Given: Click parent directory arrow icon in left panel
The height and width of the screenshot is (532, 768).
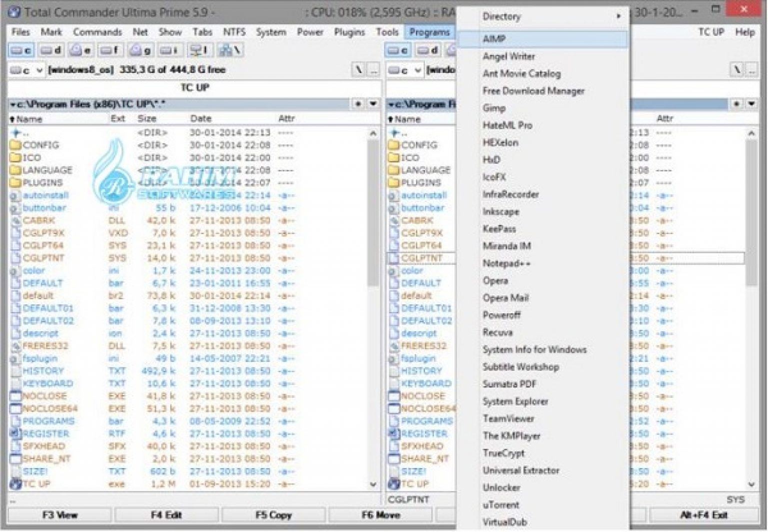Looking at the screenshot, I should (16, 133).
